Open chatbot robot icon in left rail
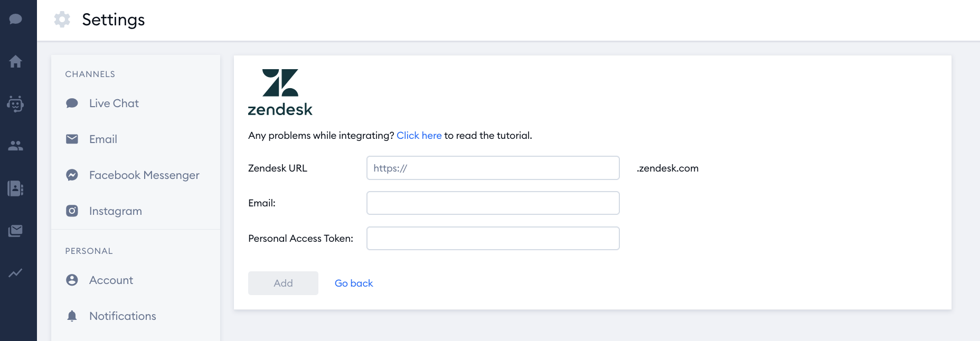The height and width of the screenshot is (341, 980). 16,104
